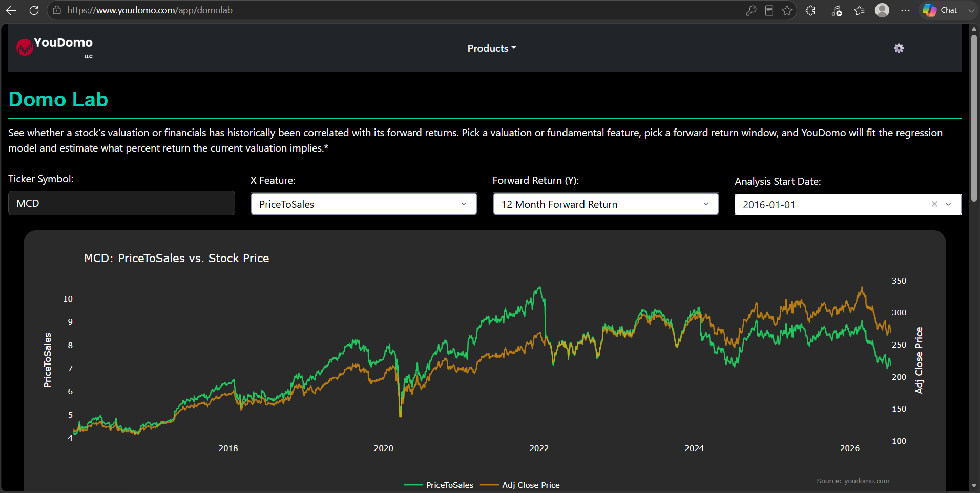Screen dimensions: 980x493
Task: Click the 'Source: youdomo.com' text
Action: point(853,481)
